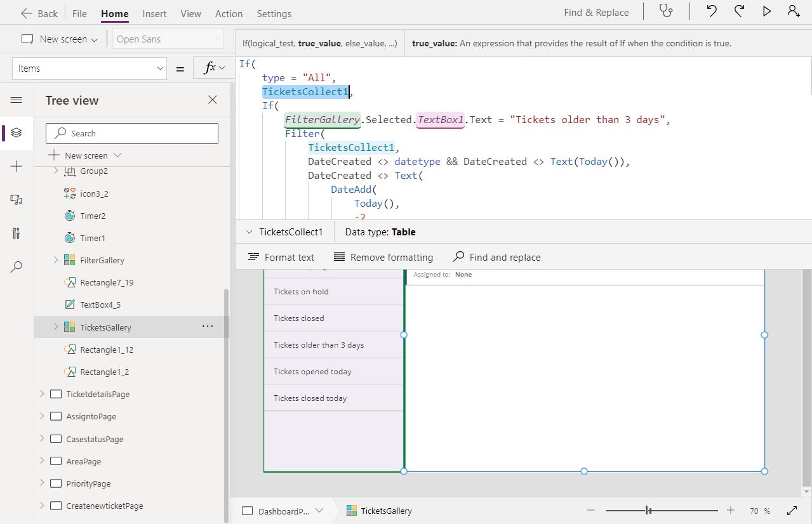This screenshot has height=524, width=812.
Task: Open the Insert pane plus icon
Action: pyautogui.click(x=16, y=167)
